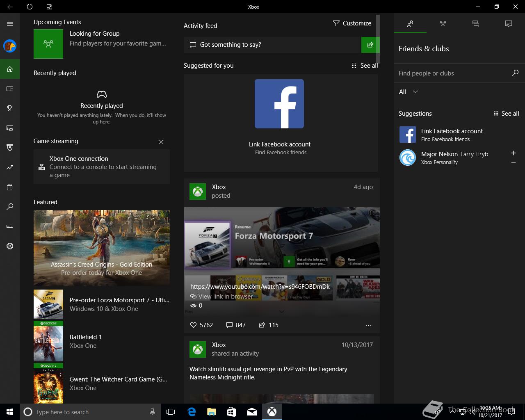Image resolution: width=525 pixels, height=420 pixels.
Task: See all friend suggestions
Action: click(506, 114)
